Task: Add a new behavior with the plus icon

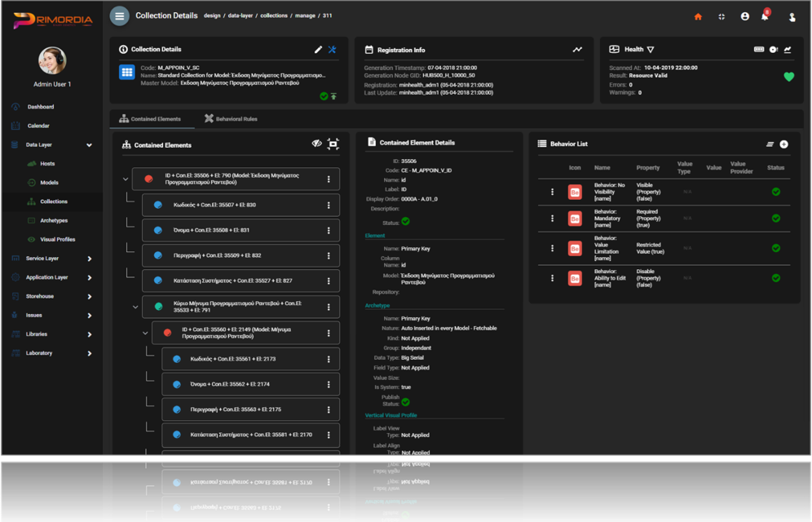Action: tap(784, 144)
